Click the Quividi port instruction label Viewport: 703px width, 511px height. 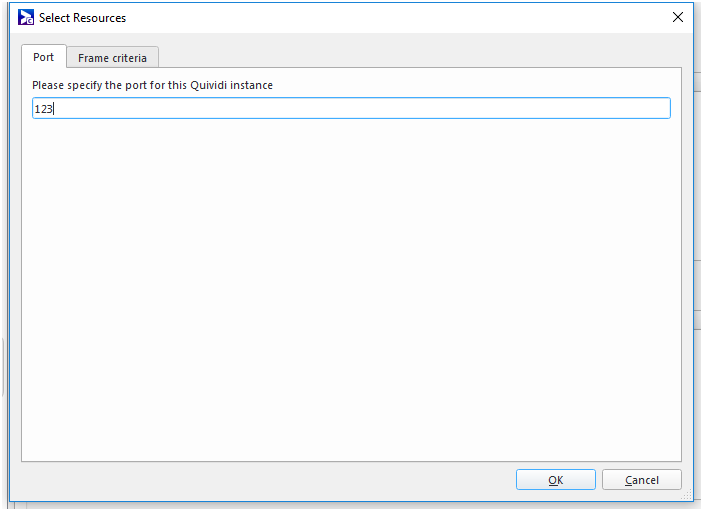[x=152, y=85]
